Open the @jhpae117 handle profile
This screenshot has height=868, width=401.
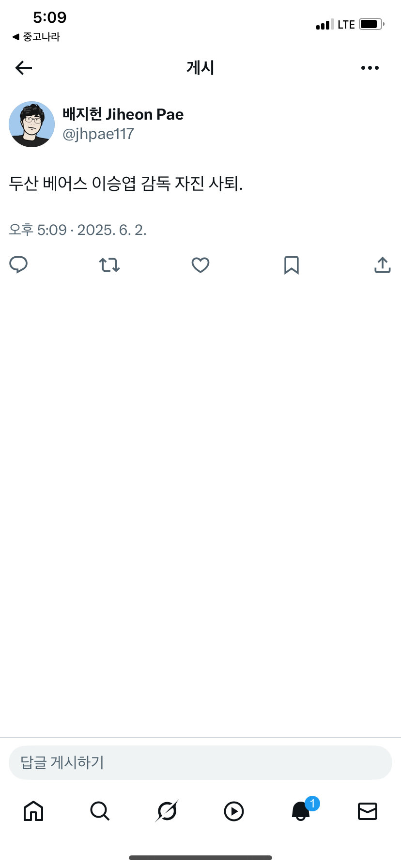coord(98,134)
